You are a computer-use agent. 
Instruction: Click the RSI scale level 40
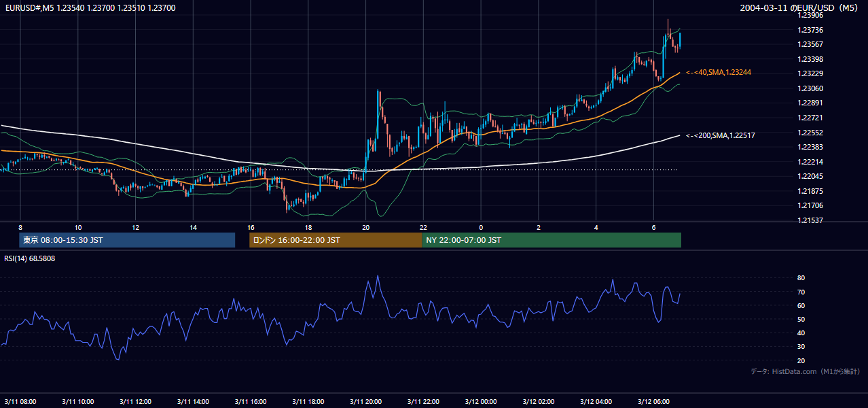pos(801,333)
